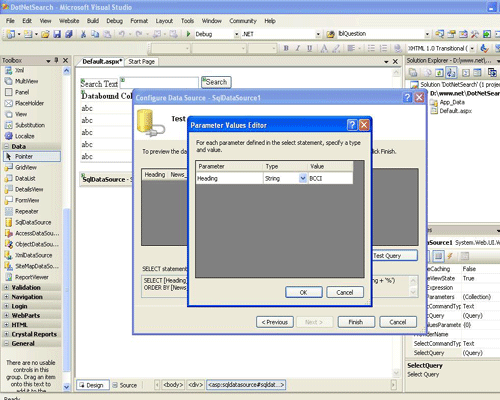Click the Previous button in wizard

pyautogui.click(x=275, y=322)
